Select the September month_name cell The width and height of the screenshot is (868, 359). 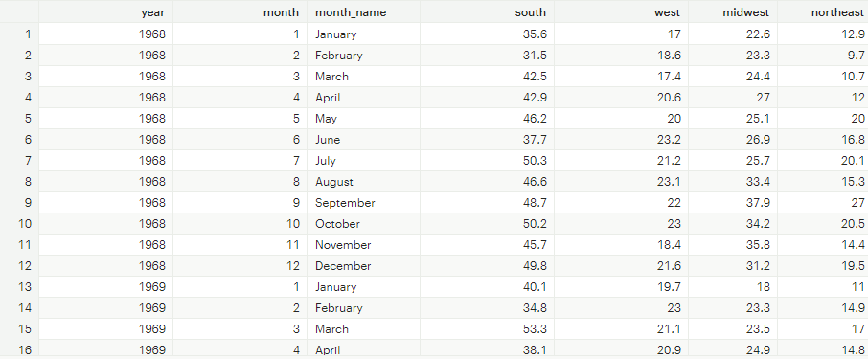[x=363, y=203]
